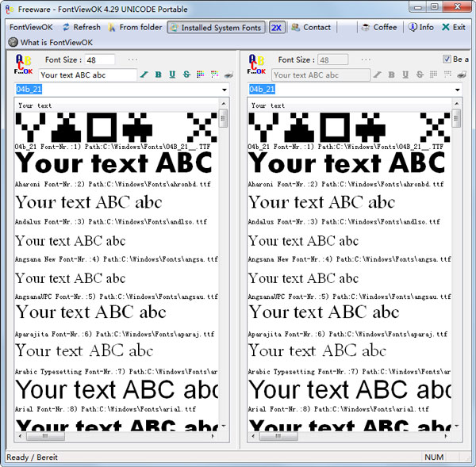Open text color grid icon in left panel

[201, 75]
